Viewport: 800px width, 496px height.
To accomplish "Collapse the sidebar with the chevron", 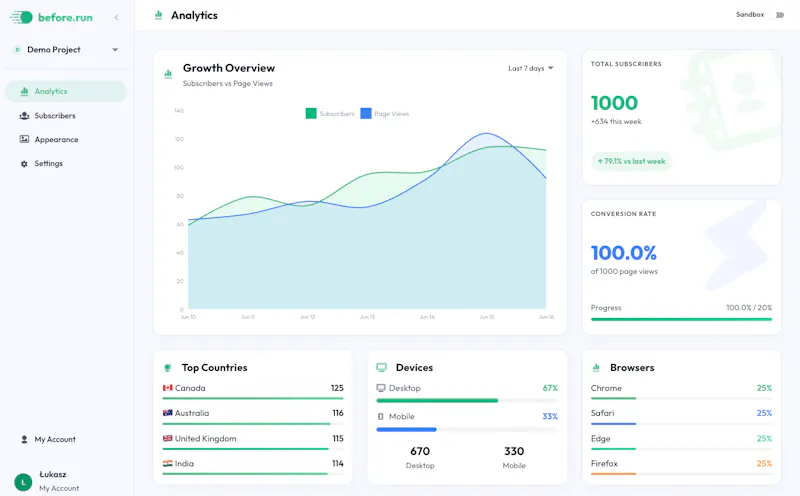I will (x=116, y=17).
